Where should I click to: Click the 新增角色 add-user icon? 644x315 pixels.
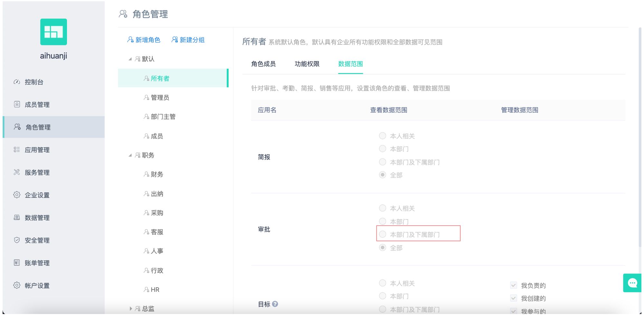(x=130, y=40)
